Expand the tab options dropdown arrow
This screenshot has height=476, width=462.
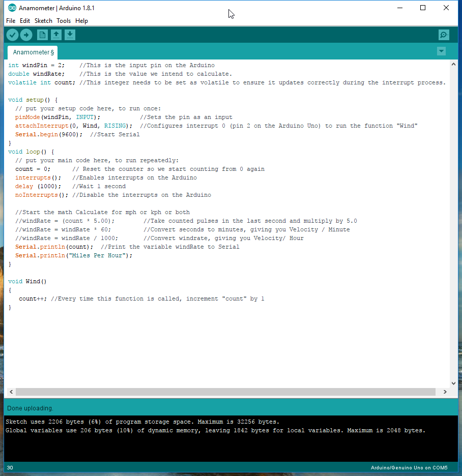click(441, 51)
